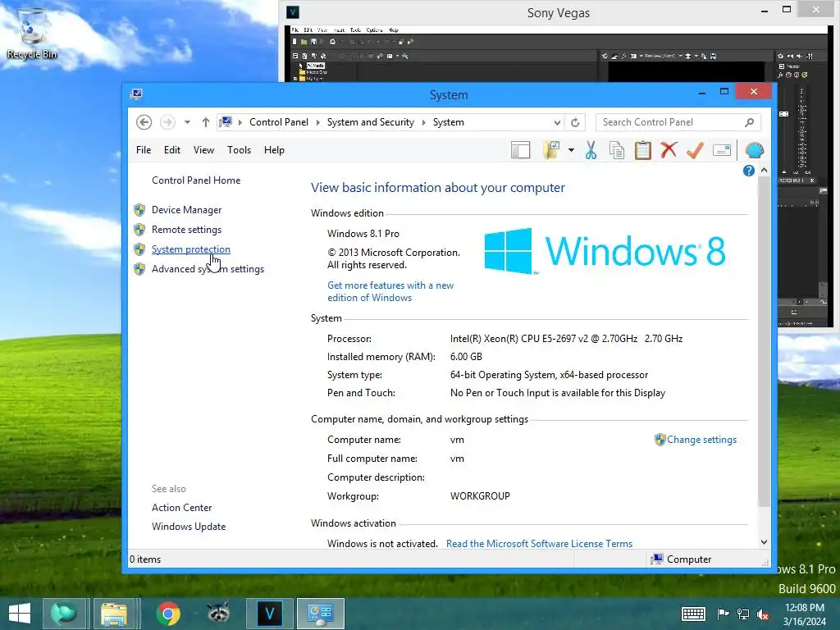This screenshot has height=630, width=840.
Task: Click the 6.00 GB memory value
Action: click(466, 357)
